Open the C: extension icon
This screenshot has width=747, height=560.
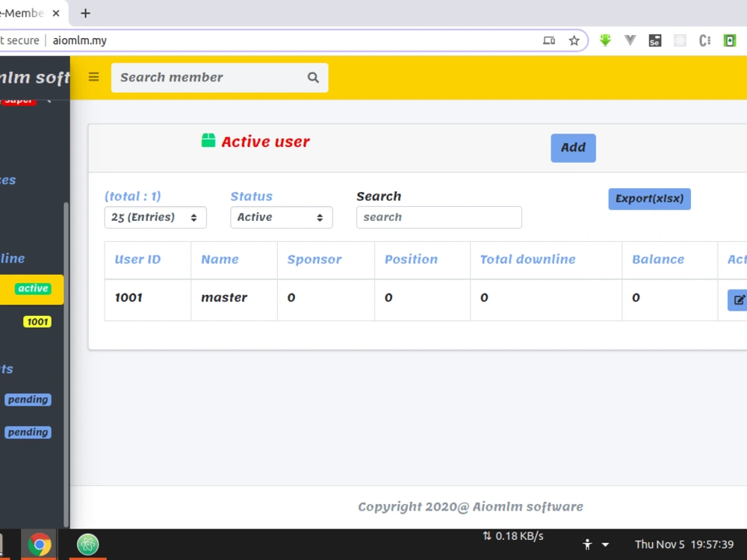pos(704,40)
